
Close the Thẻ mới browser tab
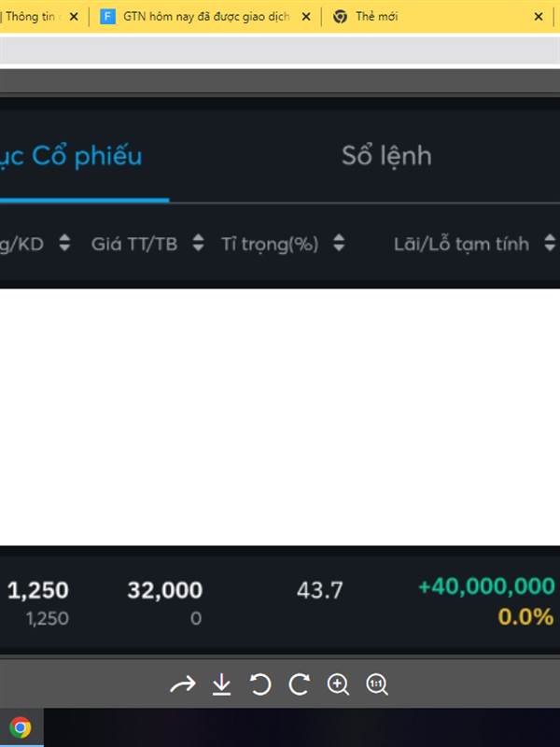[539, 17]
